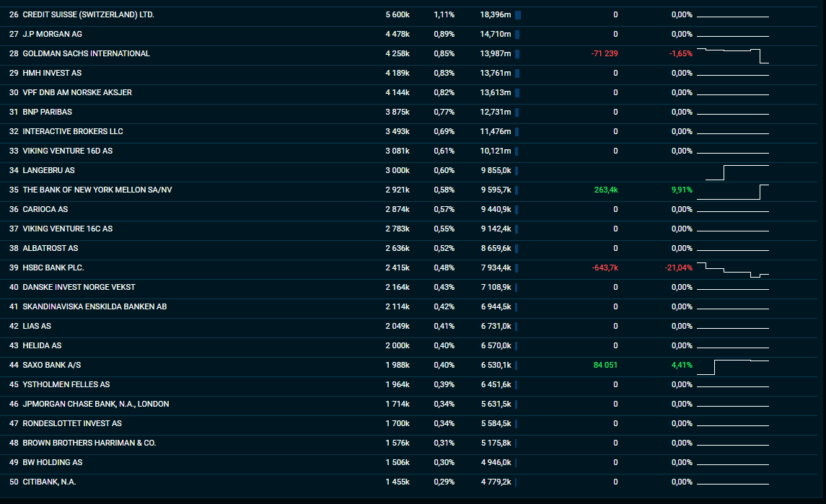The image size is (826, 504).
Task: Open Brown Brothers Harriman & Co. entry
Action: tap(89, 443)
